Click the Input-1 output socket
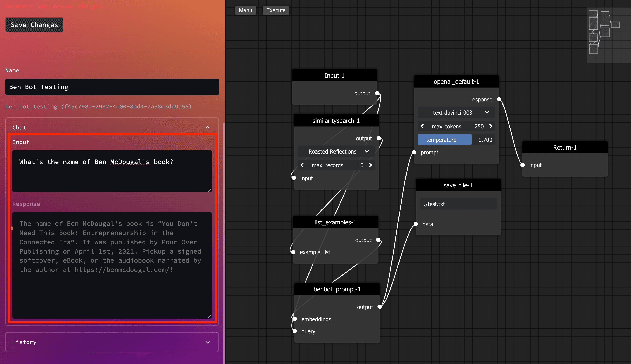 coord(377,93)
